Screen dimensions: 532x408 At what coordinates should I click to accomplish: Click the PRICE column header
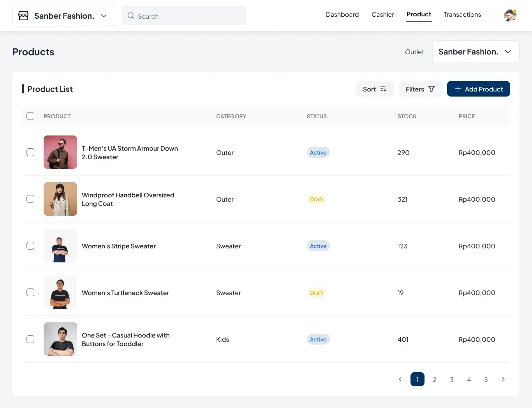pos(467,116)
